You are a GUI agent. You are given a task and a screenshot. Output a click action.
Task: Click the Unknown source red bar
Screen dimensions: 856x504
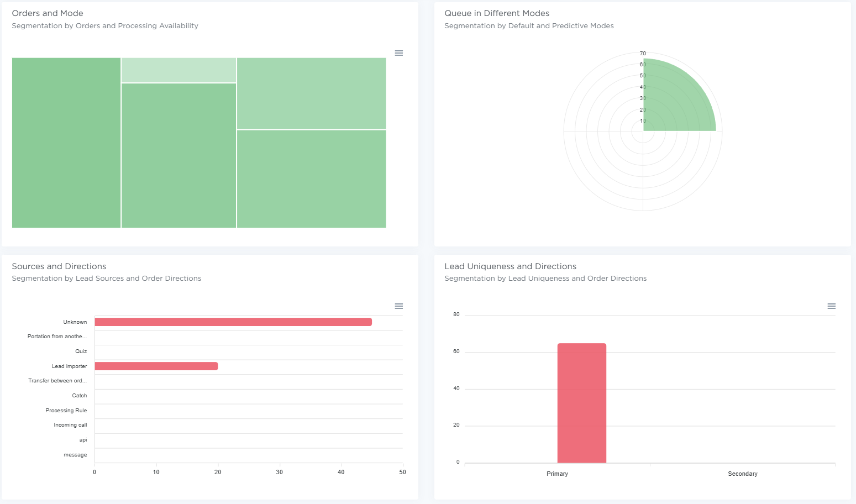[x=233, y=322]
